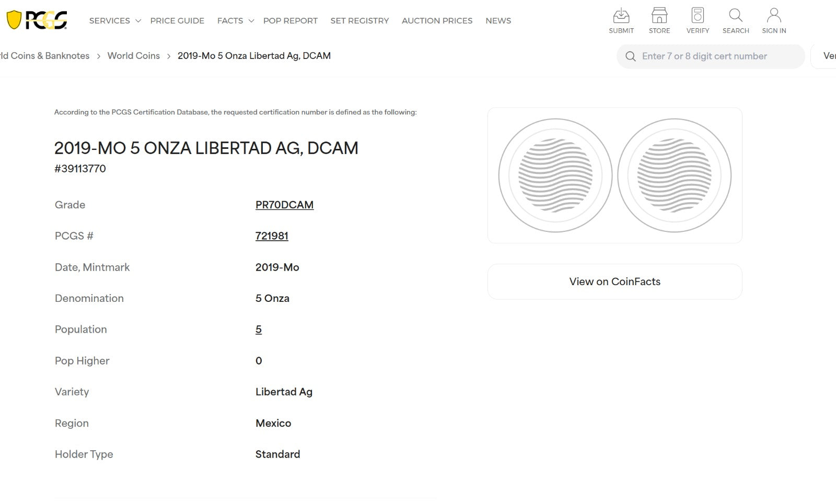This screenshot has height=504, width=836.
Task: Open the Store icon
Action: pos(659,16)
